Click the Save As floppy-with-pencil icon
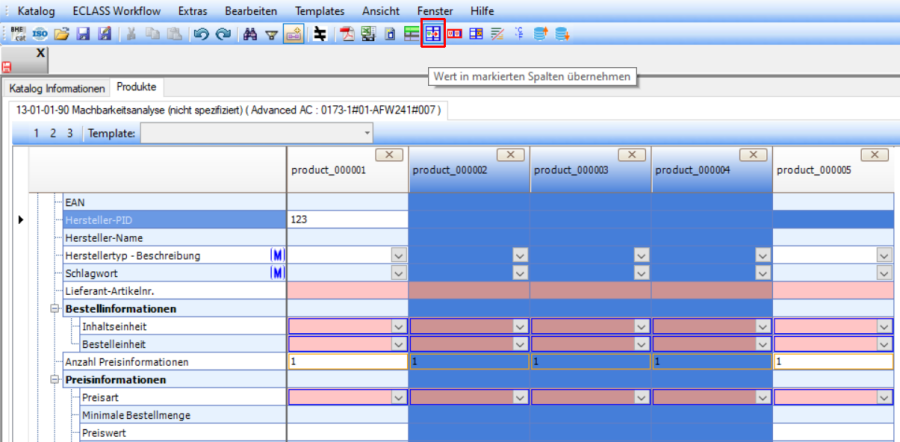Screen dimensions: 900x442 click(x=104, y=34)
